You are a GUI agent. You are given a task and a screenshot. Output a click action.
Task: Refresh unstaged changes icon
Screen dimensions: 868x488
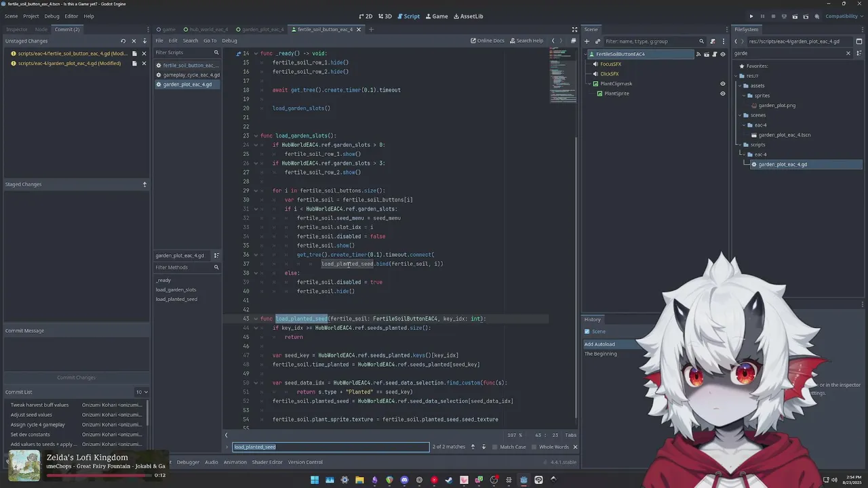(x=123, y=41)
